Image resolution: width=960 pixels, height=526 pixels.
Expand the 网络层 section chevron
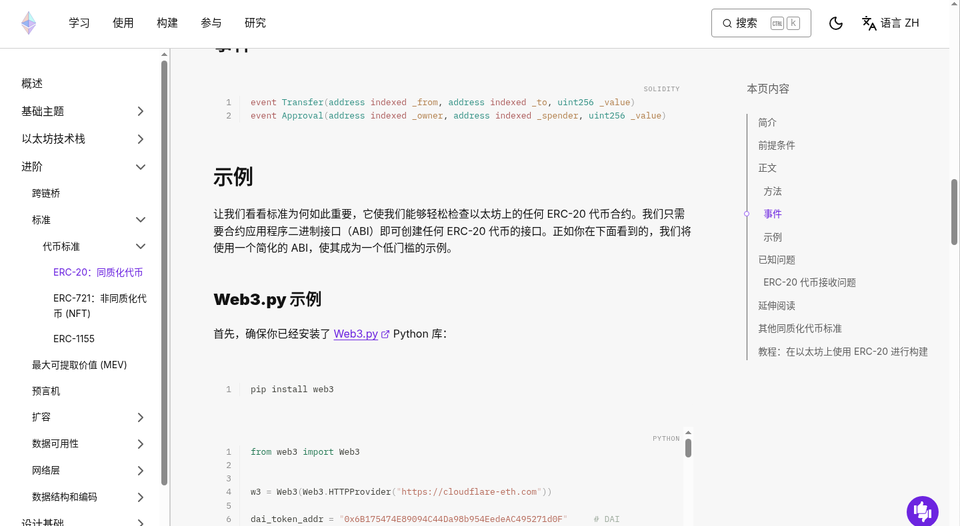[x=140, y=470]
